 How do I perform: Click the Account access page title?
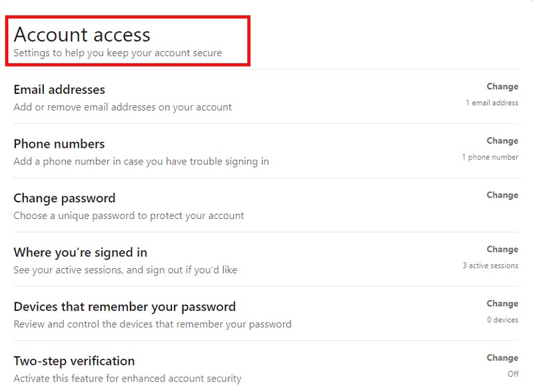[x=82, y=35]
